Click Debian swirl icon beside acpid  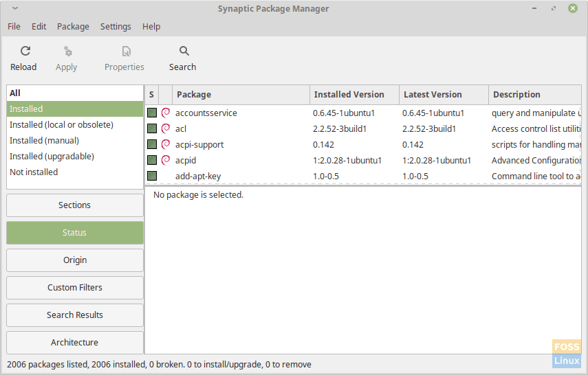pos(165,160)
